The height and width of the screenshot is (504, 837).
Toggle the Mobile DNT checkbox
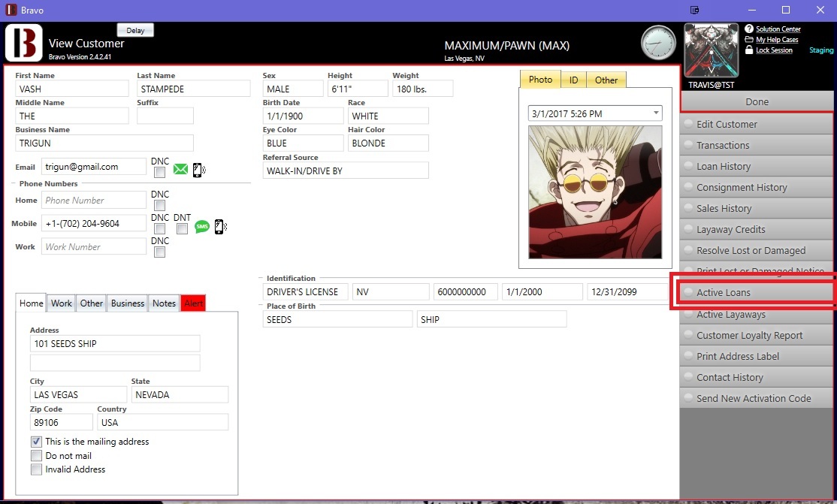182,229
